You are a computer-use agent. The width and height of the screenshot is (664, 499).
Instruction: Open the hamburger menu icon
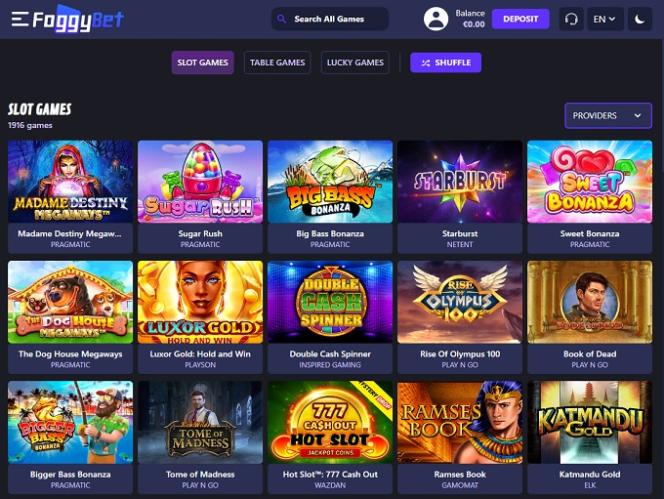point(19,19)
